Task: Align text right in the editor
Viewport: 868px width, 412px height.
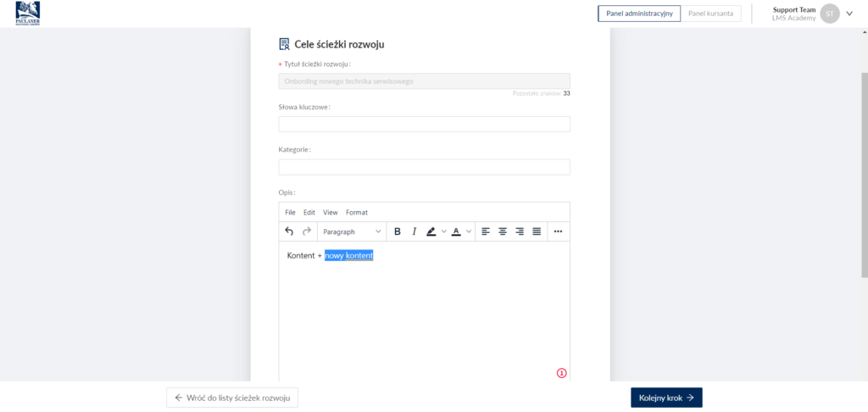Action: point(520,231)
